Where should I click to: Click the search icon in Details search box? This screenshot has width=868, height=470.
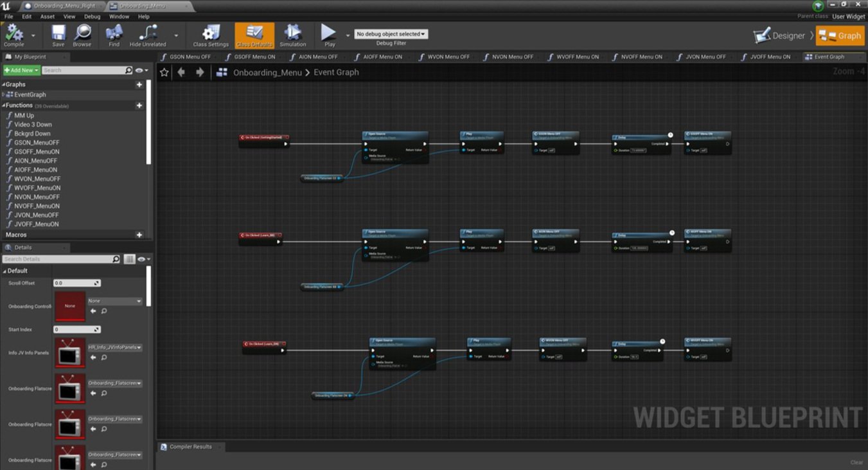tap(116, 259)
